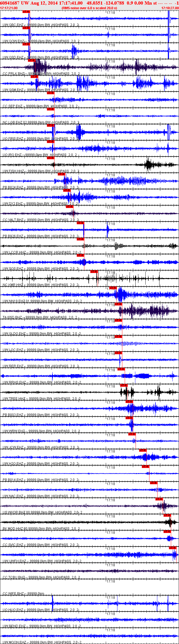
Task: Click the US.WVOR.BHZ.00 station label
Action: (x=17, y=512)
